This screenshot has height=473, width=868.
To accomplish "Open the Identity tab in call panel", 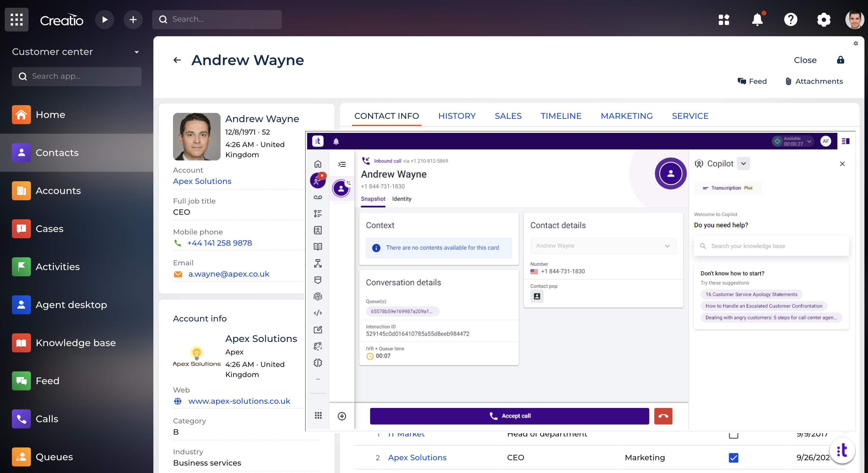I will tap(402, 199).
